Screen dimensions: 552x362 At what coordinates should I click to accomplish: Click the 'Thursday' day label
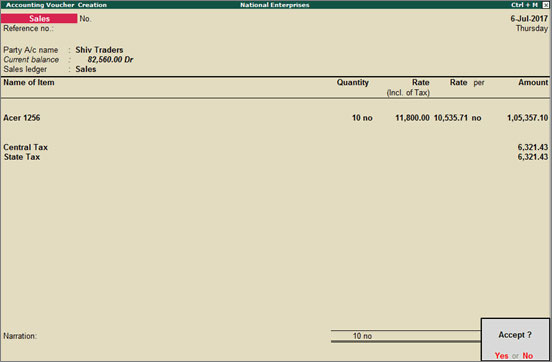(532, 29)
